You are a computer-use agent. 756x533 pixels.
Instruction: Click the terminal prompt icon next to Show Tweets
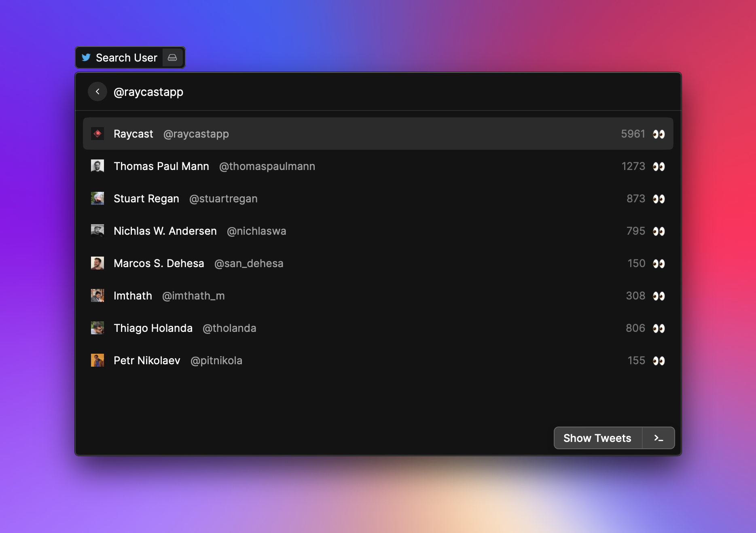pyautogui.click(x=659, y=438)
